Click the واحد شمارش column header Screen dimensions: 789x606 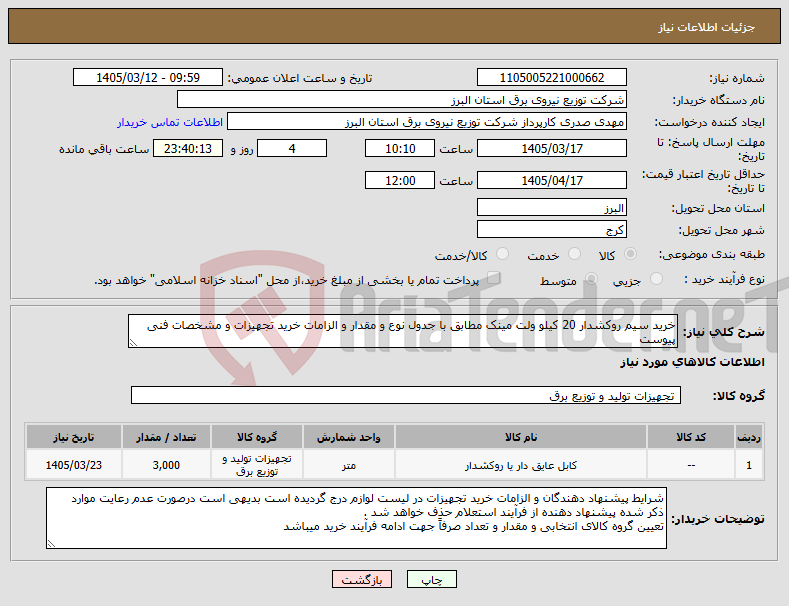coord(349,437)
